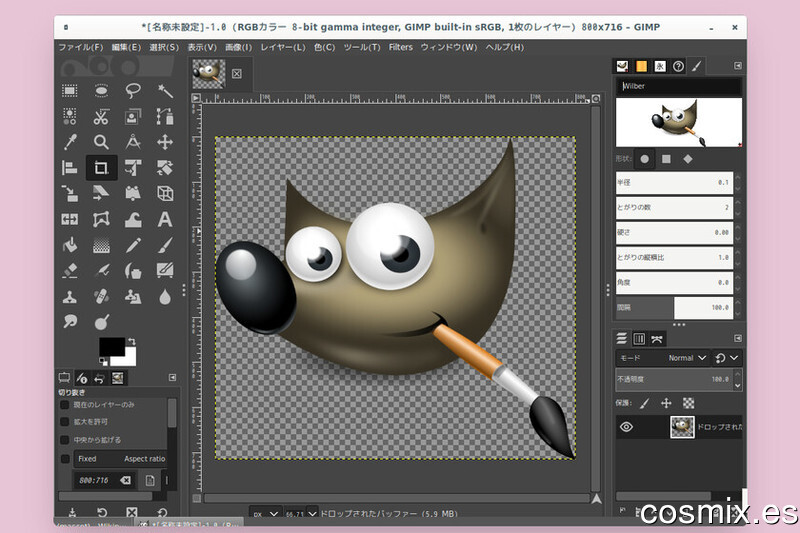Image resolution: width=800 pixels, height=533 pixels.
Task: Select the Measure compass tool
Action: (x=133, y=142)
